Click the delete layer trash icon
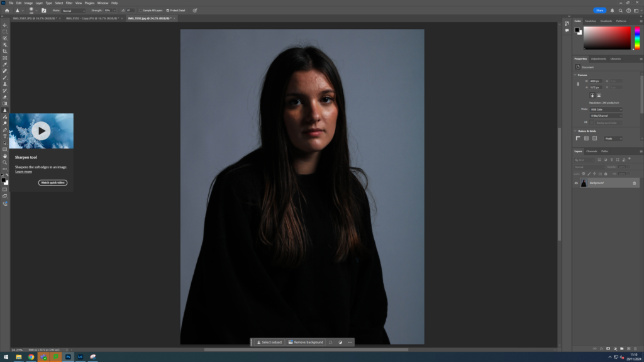This screenshot has width=644, height=362. (635, 348)
